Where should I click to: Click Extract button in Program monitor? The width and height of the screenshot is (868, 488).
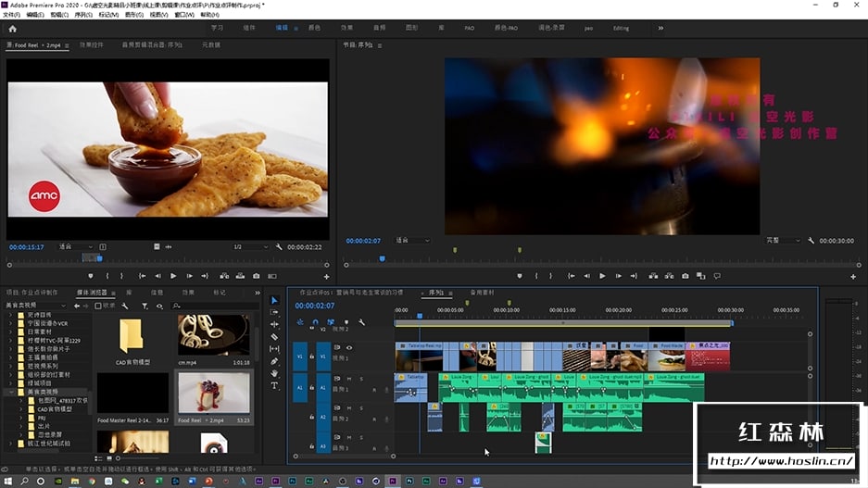click(669, 276)
